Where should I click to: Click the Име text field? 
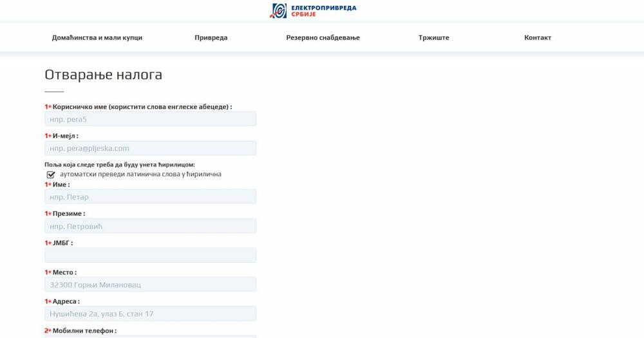(150, 197)
